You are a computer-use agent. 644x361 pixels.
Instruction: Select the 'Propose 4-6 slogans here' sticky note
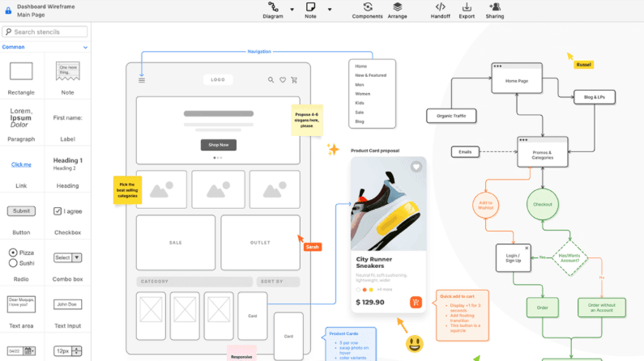coord(307,120)
